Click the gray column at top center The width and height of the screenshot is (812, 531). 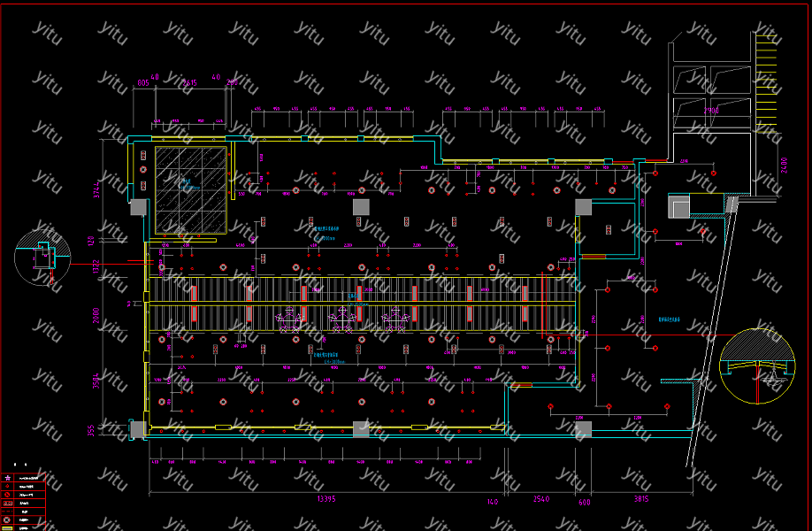tap(361, 206)
